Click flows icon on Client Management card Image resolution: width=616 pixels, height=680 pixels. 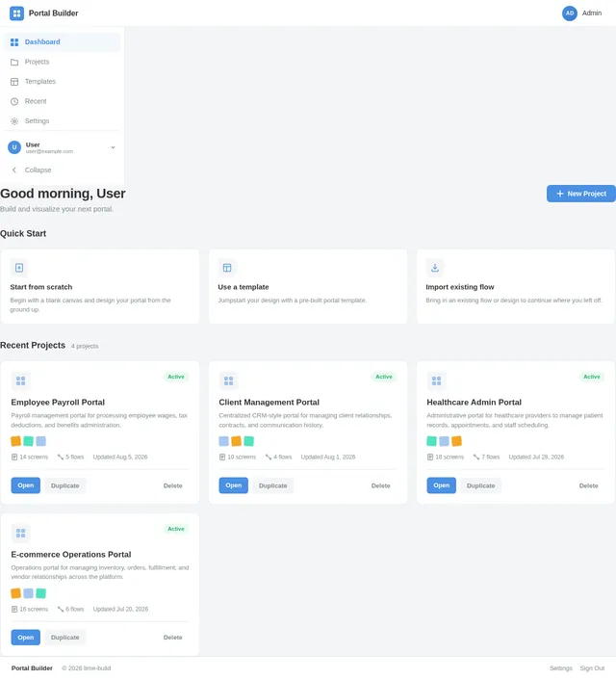coord(269,458)
